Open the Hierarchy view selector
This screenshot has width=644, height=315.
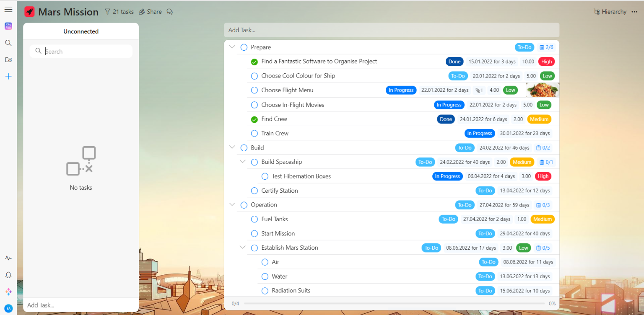click(x=610, y=12)
